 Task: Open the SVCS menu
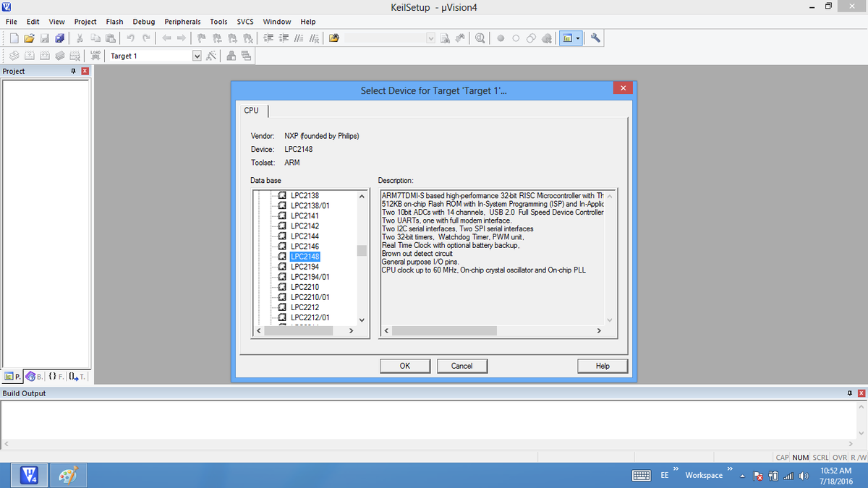(x=245, y=22)
